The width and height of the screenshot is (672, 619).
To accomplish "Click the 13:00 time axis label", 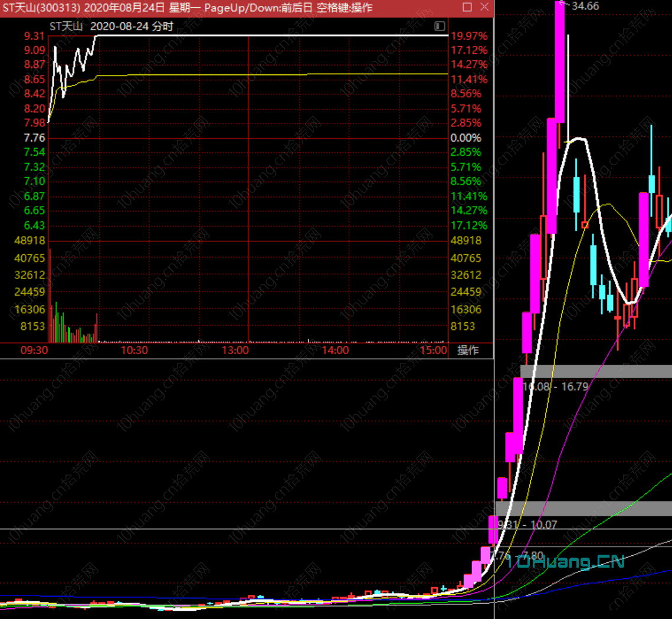I will 235,351.
